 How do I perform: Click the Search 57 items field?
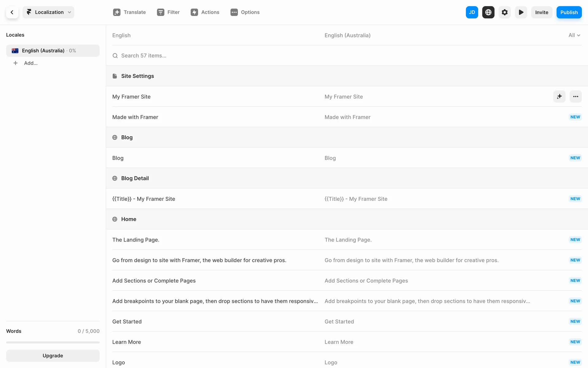point(144,56)
